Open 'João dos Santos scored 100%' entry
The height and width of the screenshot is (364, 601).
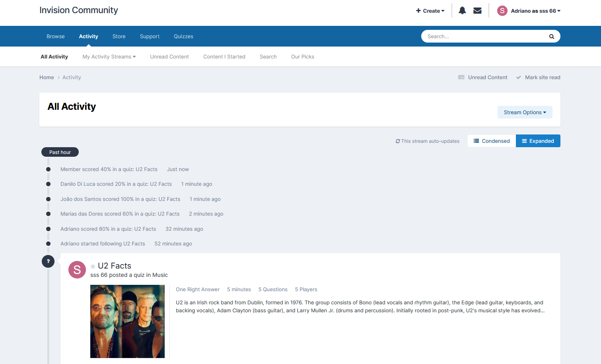point(120,199)
